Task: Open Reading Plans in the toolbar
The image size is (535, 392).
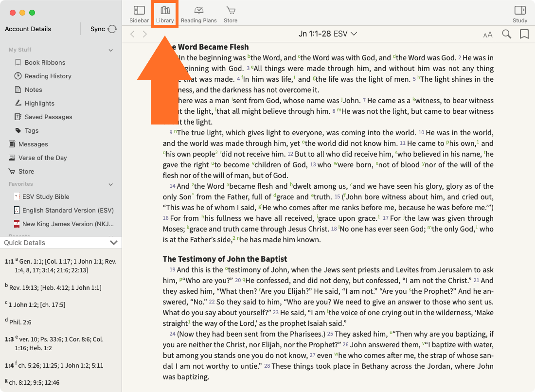Action: [x=198, y=14]
